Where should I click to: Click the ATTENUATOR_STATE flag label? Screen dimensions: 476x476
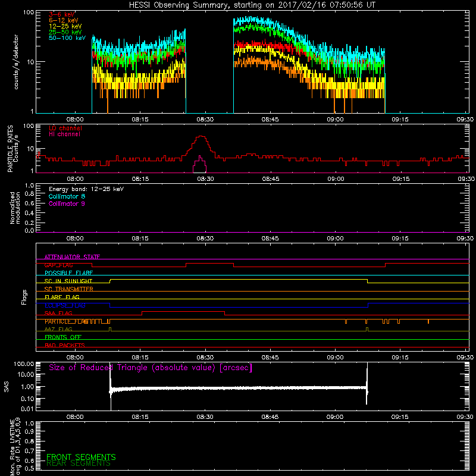tap(72, 257)
